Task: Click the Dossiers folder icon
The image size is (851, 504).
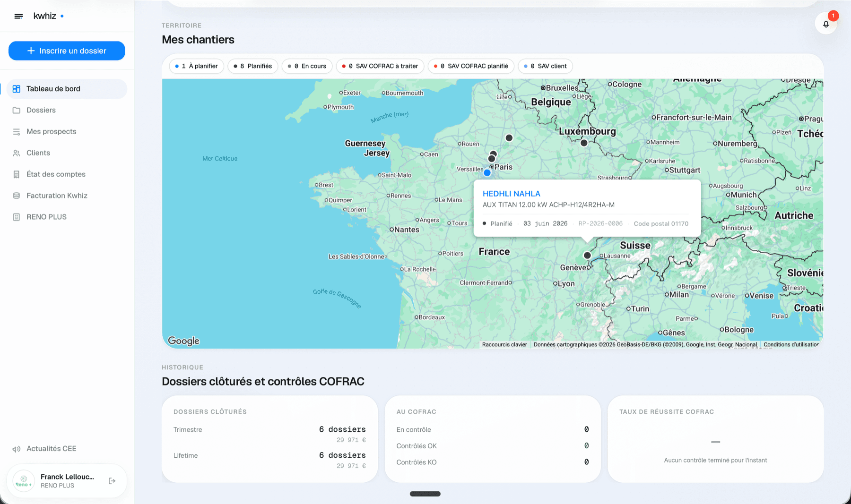Action: point(17,110)
